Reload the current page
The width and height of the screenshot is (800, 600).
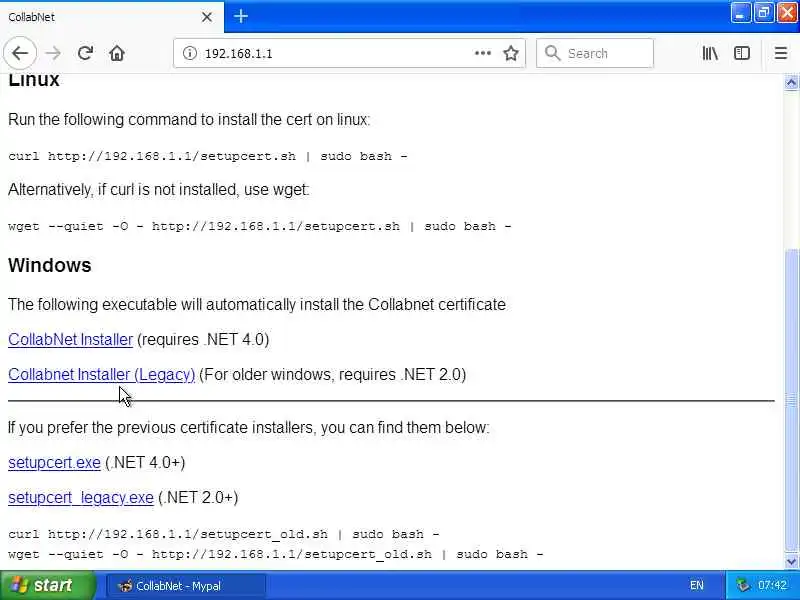point(85,53)
